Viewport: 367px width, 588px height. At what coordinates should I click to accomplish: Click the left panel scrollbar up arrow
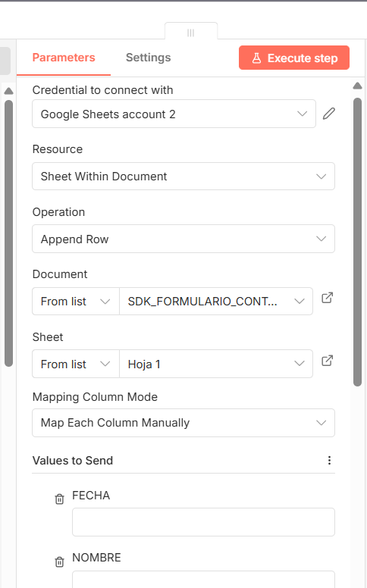coord(8,91)
